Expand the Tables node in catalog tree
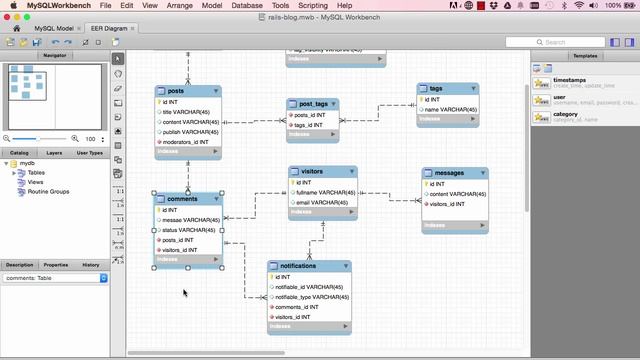The width and height of the screenshot is (640, 360). pyautogui.click(x=14, y=173)
